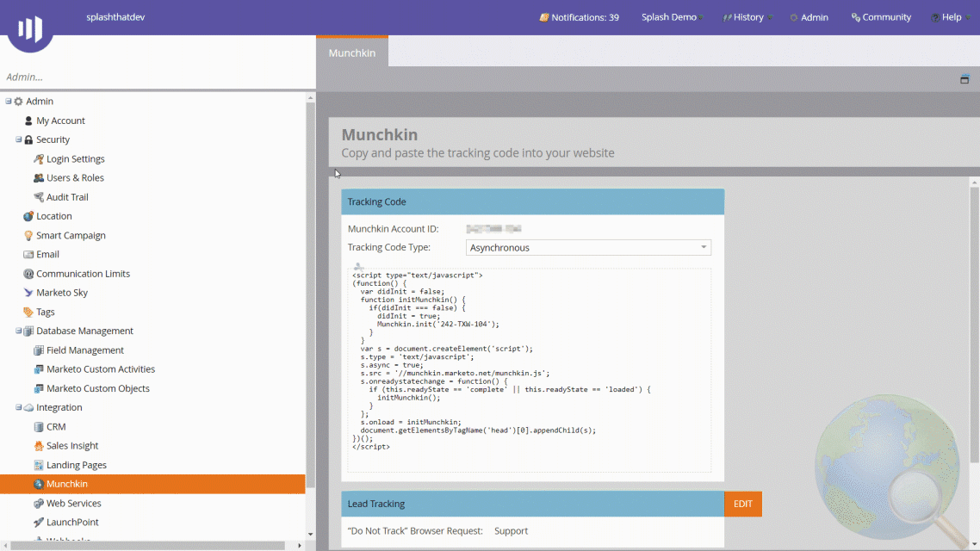This screenshot has width=980, height=551.
Task: Open Sales Insight tree item
Action: coord(72,446)
